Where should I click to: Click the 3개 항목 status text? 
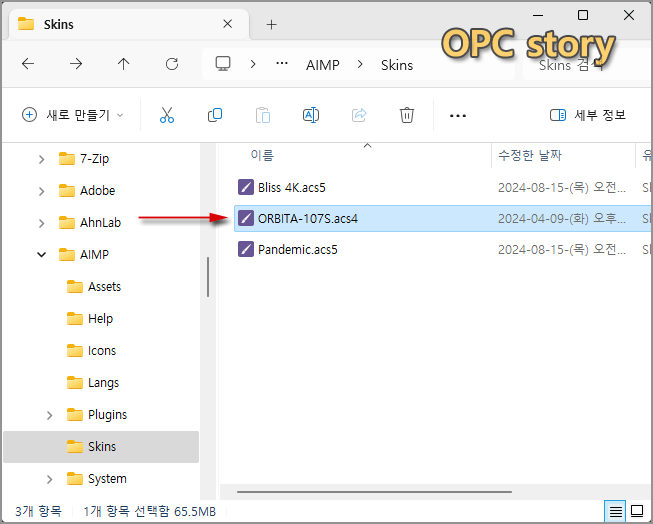(x=38, y=511)
